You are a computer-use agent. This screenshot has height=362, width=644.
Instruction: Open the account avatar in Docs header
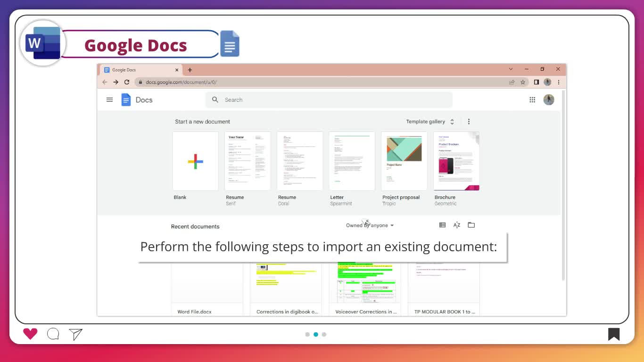(549, 99)
